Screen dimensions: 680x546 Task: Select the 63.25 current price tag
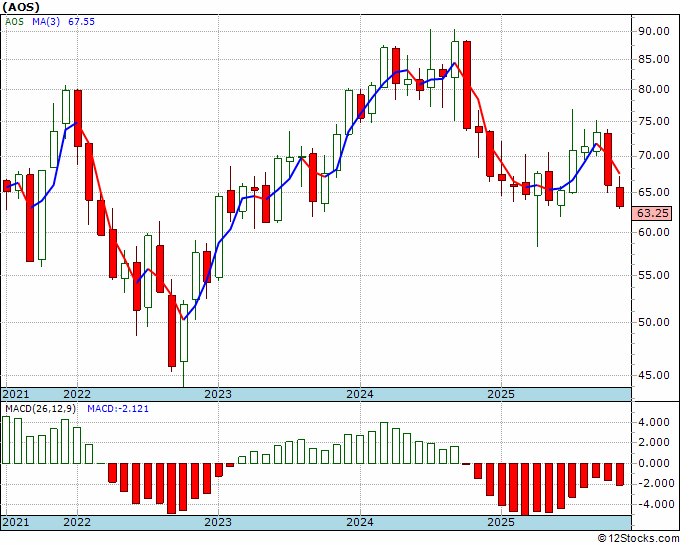point(653,213)
